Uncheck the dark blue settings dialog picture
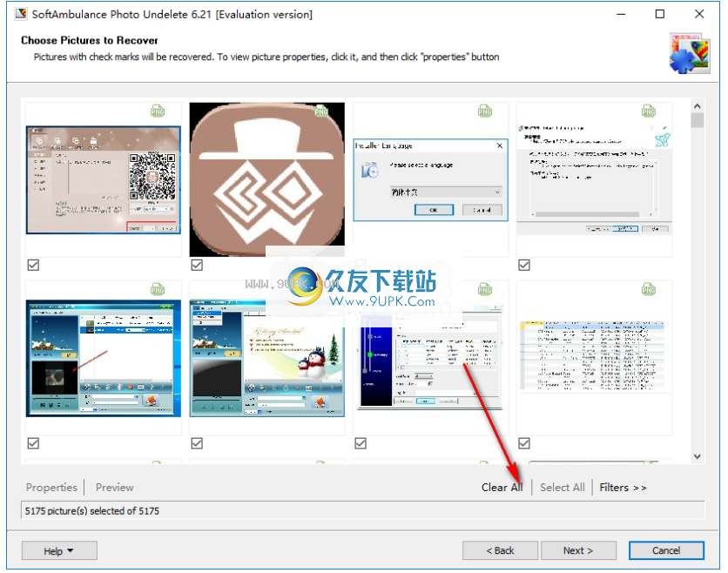Image resolution: width=728 pixels, height=573 pixels. (x=361, y=443)
